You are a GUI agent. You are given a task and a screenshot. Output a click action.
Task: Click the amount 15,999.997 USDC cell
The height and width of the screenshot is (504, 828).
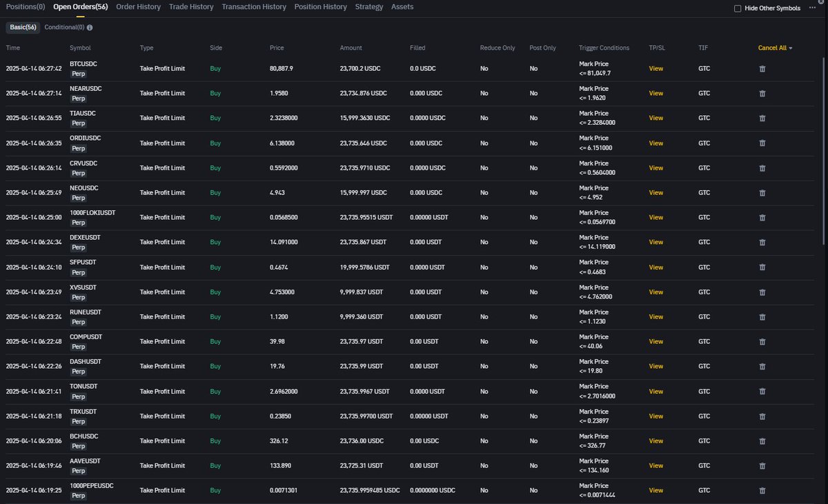tap(364, 193)
